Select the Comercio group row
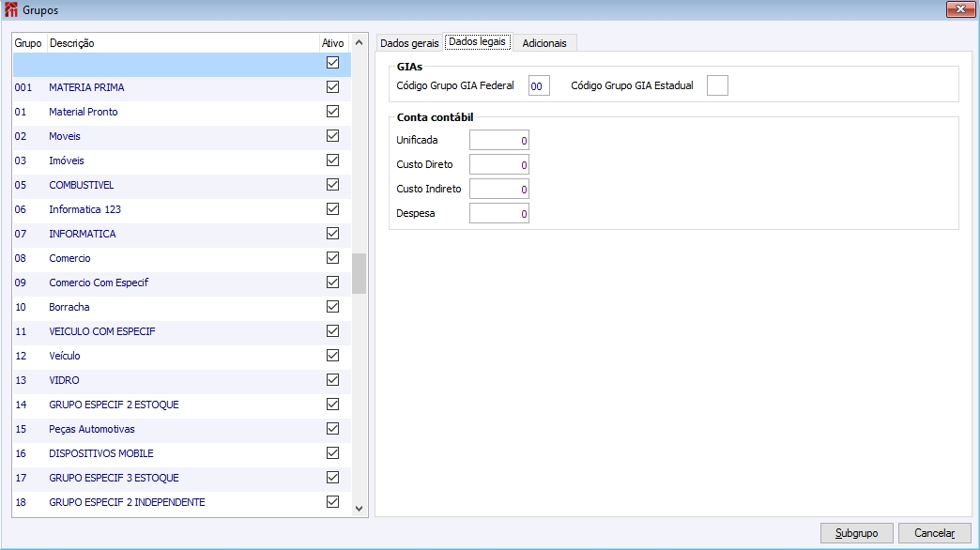 coord(182,258)
